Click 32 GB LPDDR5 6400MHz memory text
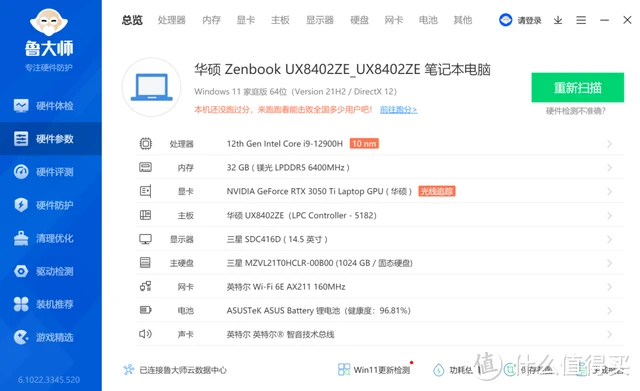 coord(288,167)
